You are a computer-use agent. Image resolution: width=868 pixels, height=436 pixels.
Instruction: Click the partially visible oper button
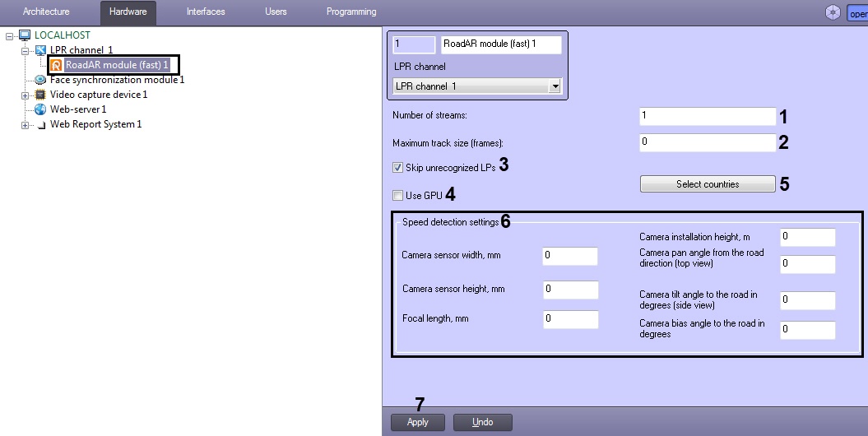(857, 13)
